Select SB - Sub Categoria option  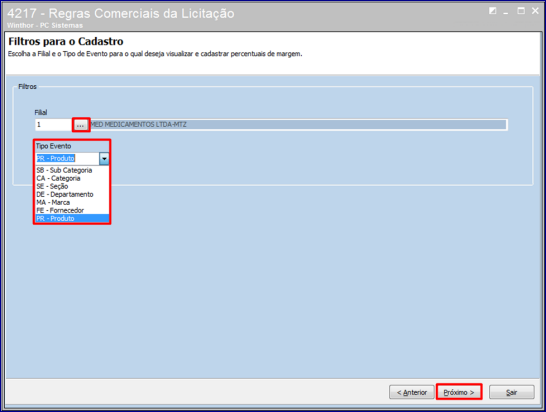click(72, 170)
